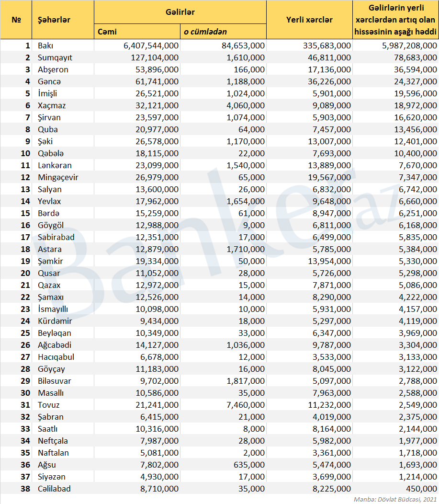The height and width of the screenshot is (504, 439).
Task: Click the Ağcabədi row name
Action: point(54,345)
